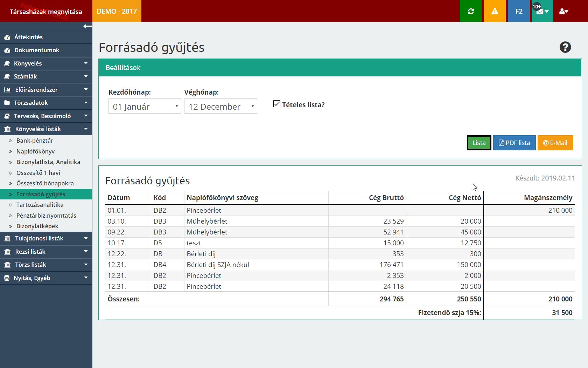
Task: Open the messages envelope with 10+ badge
Action: 542,11
